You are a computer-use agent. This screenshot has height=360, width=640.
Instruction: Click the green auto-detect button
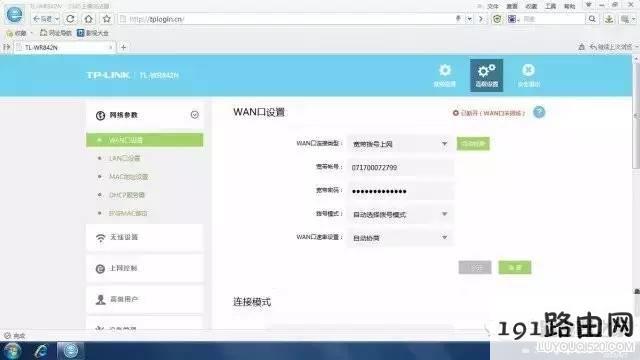473,144
